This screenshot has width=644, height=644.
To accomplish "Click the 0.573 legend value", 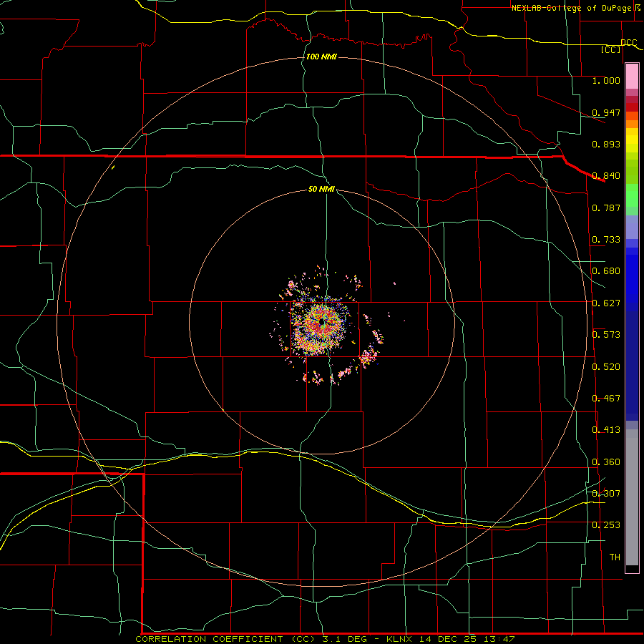I will click(606, 335).
